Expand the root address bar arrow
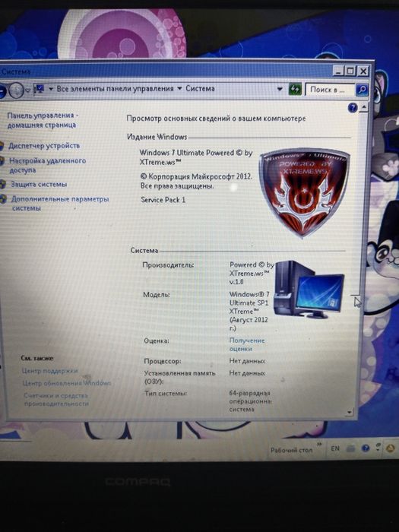The width and height of the screenshot is (399, 532). 51,89
